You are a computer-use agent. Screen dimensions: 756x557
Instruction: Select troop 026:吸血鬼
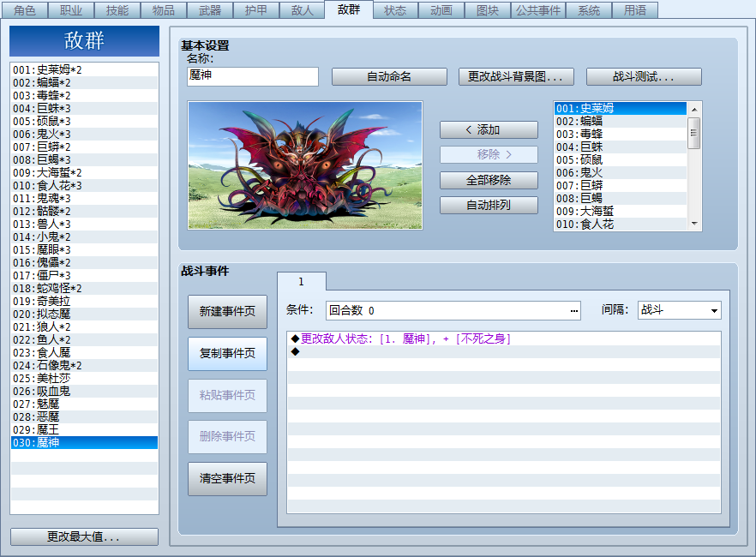(x=84, y=392)
